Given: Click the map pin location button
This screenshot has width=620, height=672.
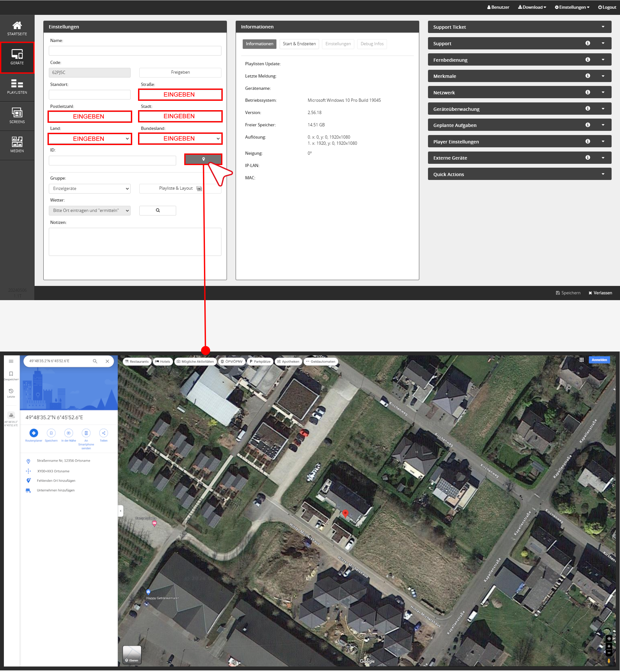Looking at the screenshot, I should (203, 159).
